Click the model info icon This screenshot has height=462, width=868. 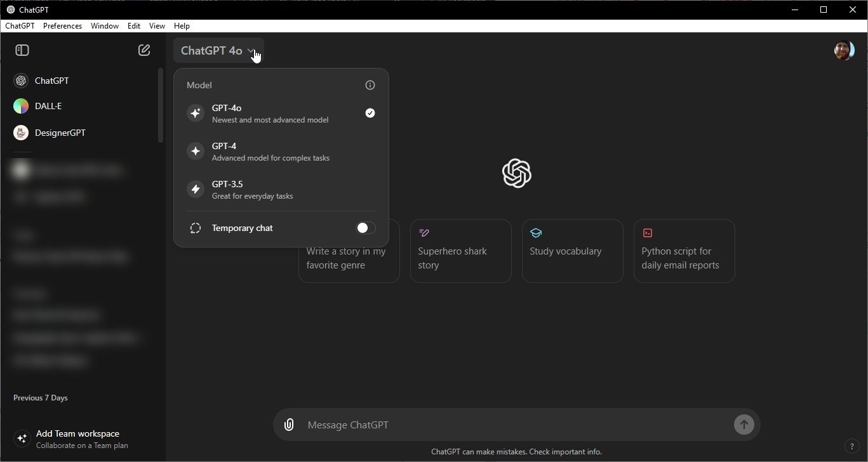pos(370,85)
